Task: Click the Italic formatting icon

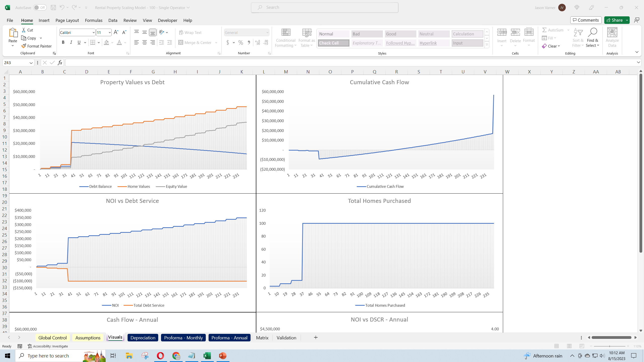Action: (x=71, y=42)
